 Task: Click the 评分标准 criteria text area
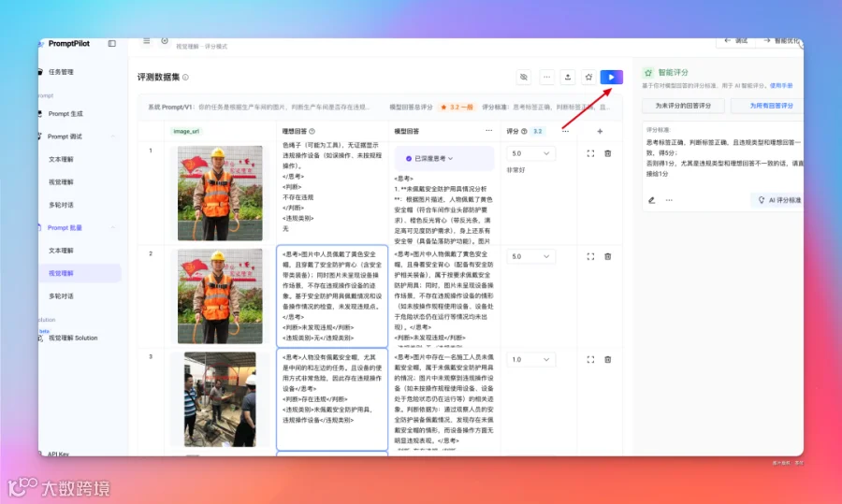point(724,158)
